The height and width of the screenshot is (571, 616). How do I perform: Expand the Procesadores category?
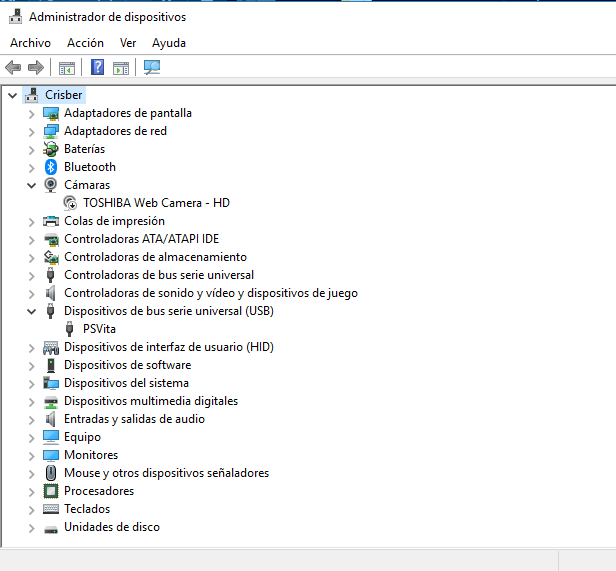tap(31, 492)
